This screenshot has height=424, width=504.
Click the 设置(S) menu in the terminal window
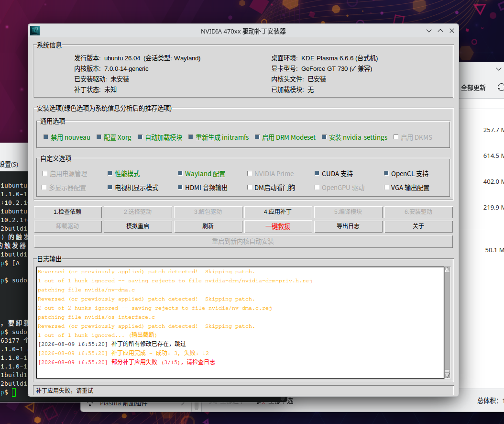[x=9, y=165]
